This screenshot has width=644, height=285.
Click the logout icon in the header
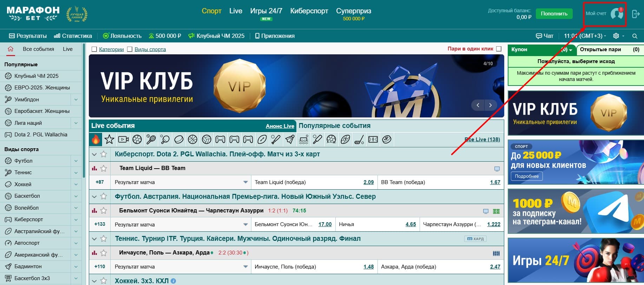(x=636, y=14)
